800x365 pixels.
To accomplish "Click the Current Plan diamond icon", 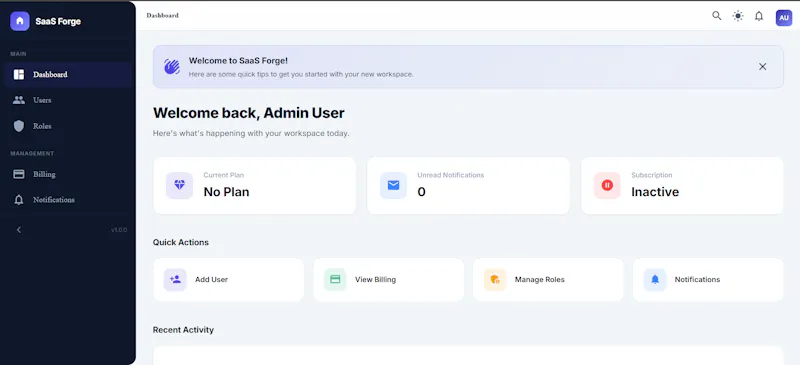I will [179, 185].
